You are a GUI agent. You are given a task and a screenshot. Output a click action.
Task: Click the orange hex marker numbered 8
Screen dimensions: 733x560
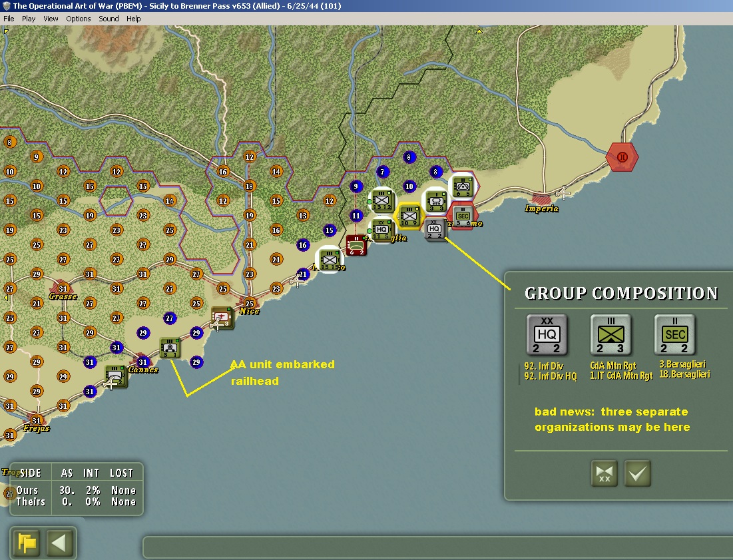point(9,142)
